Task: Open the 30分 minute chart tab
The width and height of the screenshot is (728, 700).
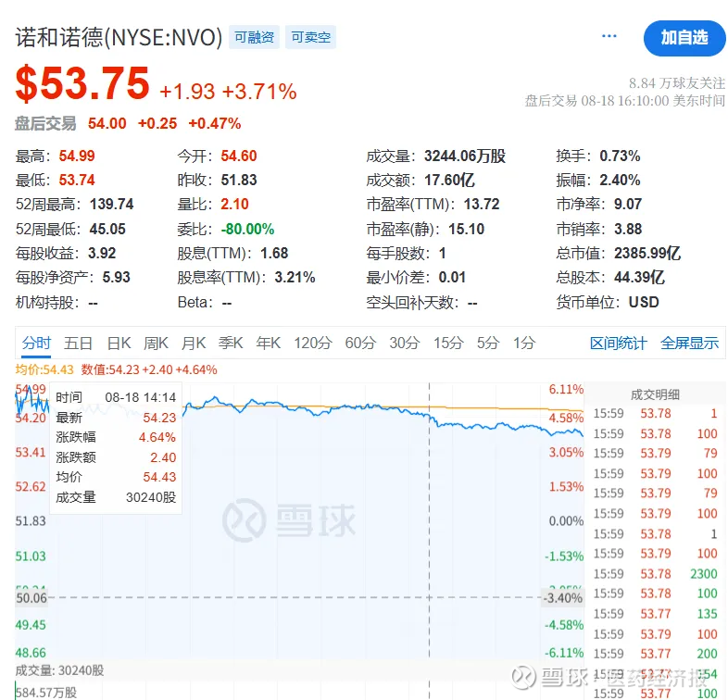Action: coord(404,344)
